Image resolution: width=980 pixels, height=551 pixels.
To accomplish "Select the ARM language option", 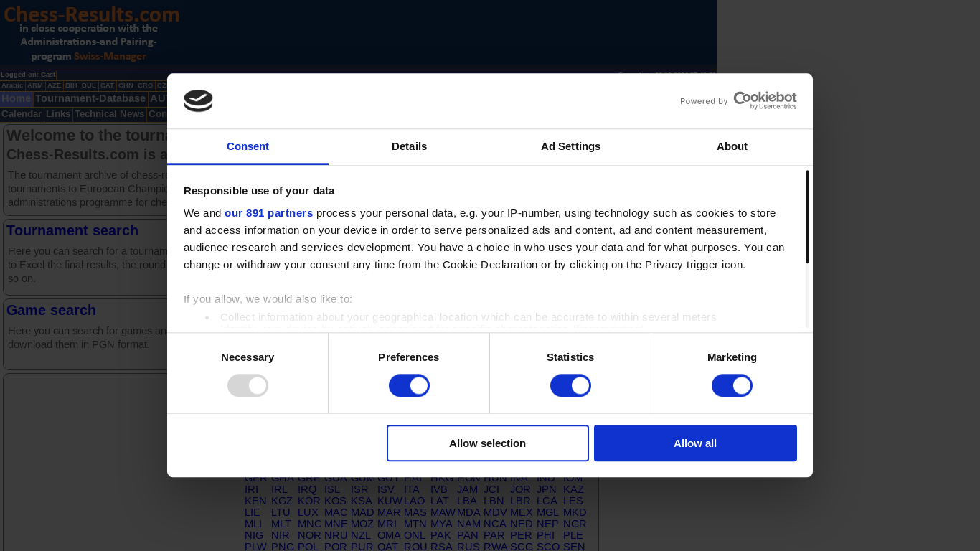I will [35, 85].
